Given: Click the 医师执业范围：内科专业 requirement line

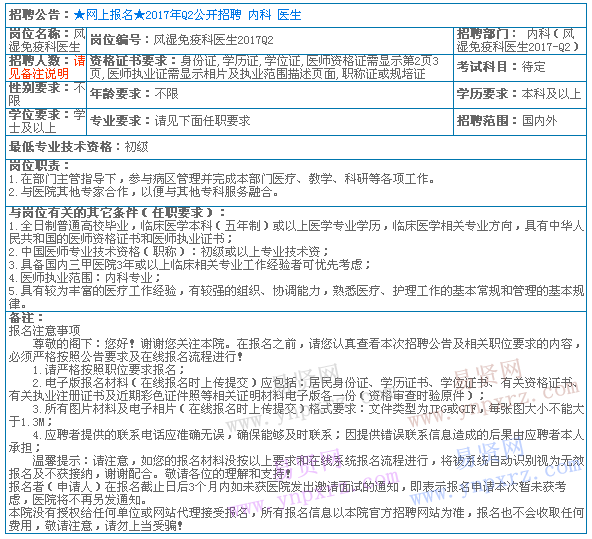Looking at the screenshot, I should pos(85,278).
